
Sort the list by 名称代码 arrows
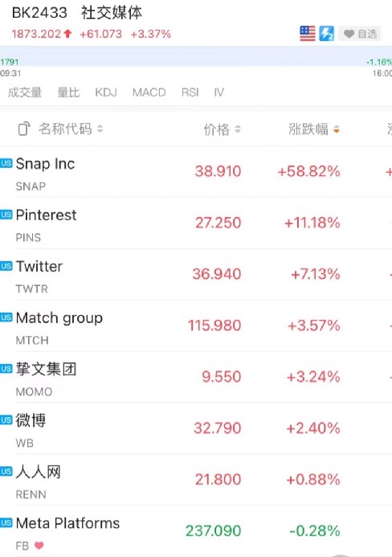100,129
